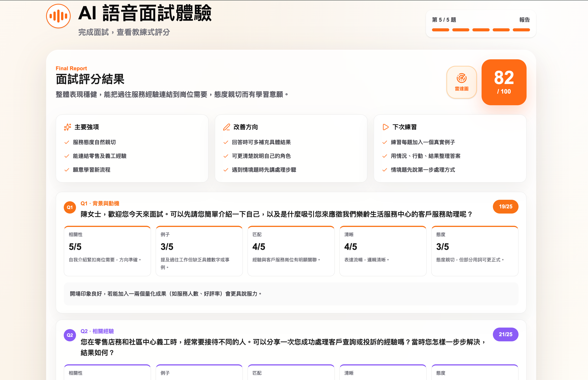Click the play icon beside 下次練習
588x380 pixels.
[x=385, y=127]
